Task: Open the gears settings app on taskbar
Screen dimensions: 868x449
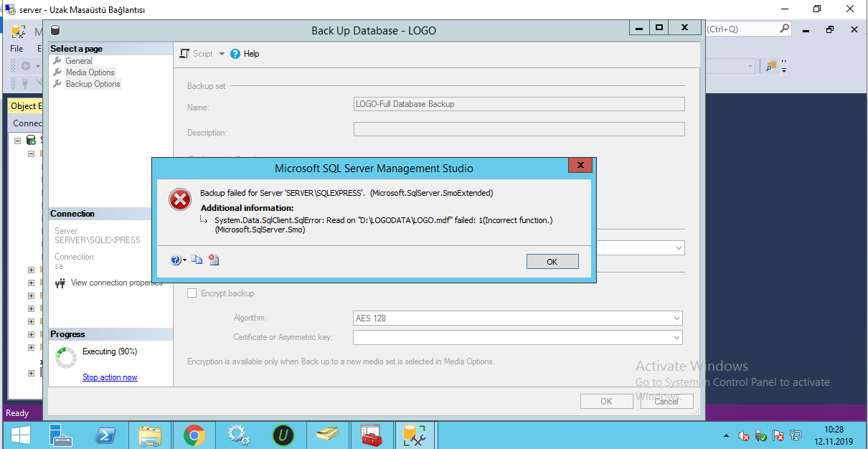Action: pyautogui.click(x=237, y=435)
